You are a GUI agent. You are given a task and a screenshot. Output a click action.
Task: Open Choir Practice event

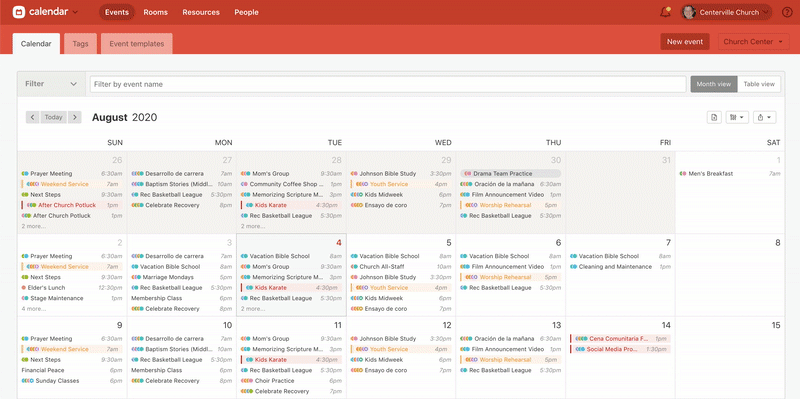coord(291,381)
